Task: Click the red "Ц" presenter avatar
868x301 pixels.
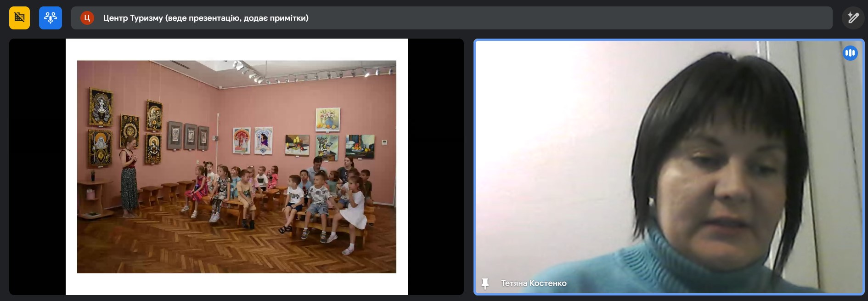Action: (87, 18)
